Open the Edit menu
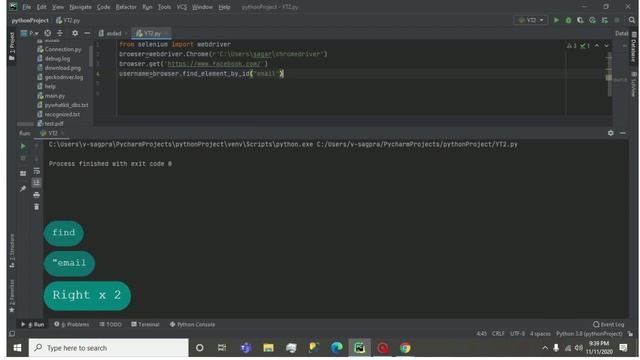Image resolution: width=640 pixels, height=360 pixels. (41, 7)
